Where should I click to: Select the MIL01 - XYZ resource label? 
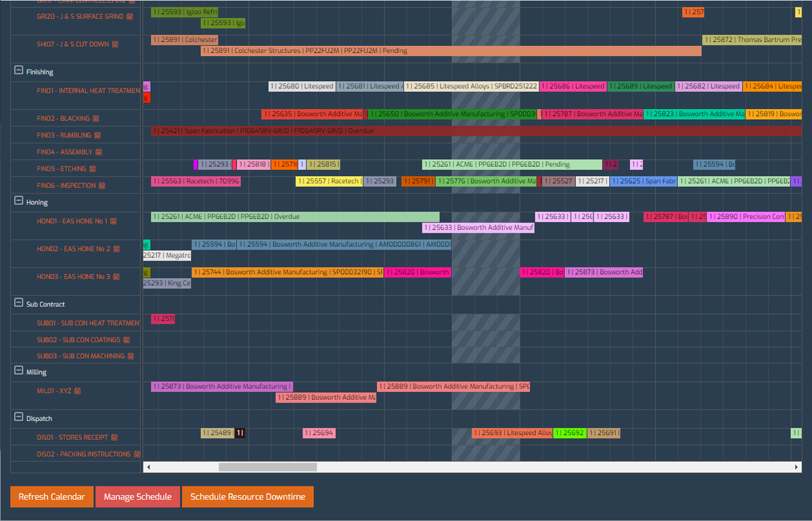[54, 391]
